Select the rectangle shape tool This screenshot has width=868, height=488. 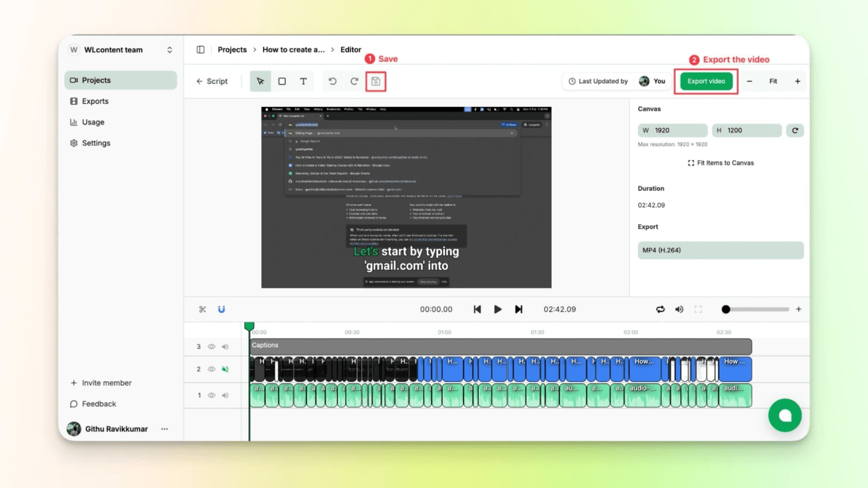click(282, 81)
